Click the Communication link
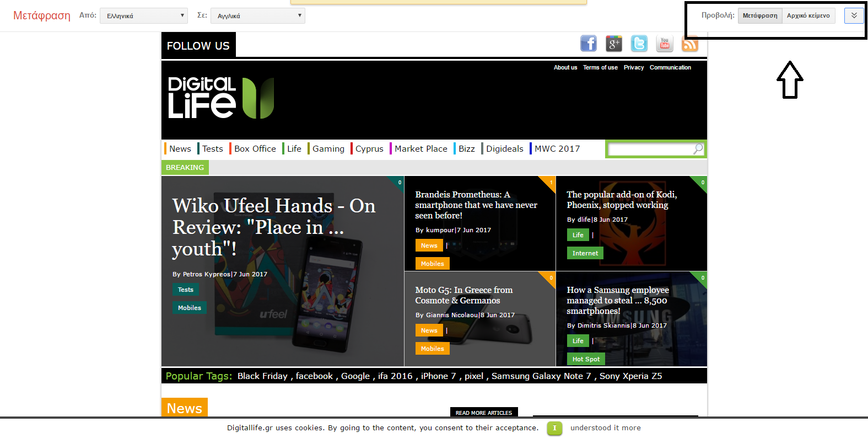Screen dimensions: 868x438 coord(670,67)
